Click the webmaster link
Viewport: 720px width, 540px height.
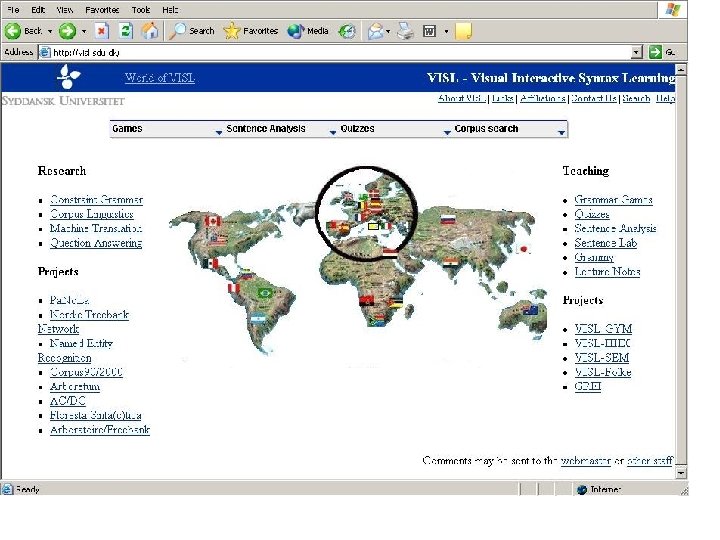pyautogui.click(x=586, y=461)
